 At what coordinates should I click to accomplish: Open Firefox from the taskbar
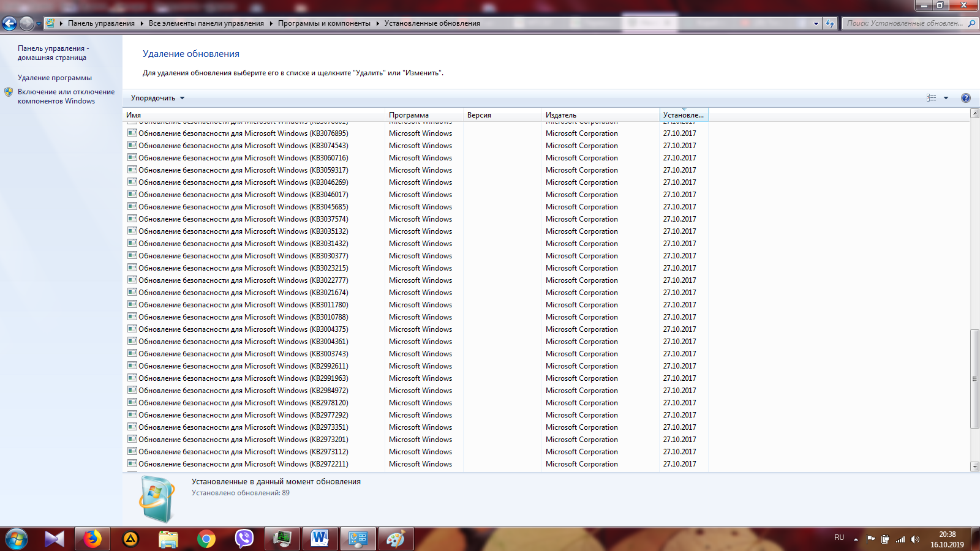coord(92,539)
